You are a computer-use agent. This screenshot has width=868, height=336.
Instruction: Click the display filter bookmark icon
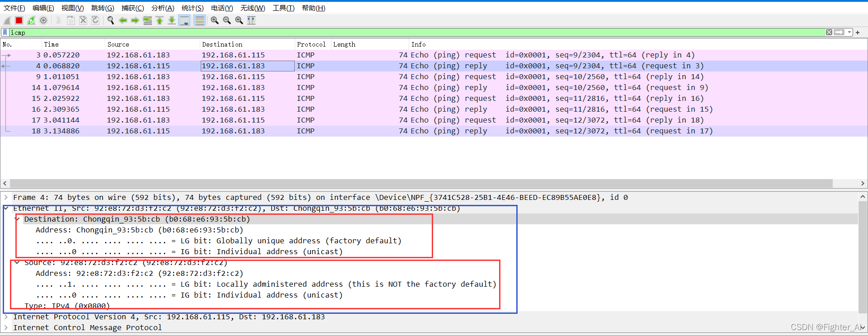(5, 33)
